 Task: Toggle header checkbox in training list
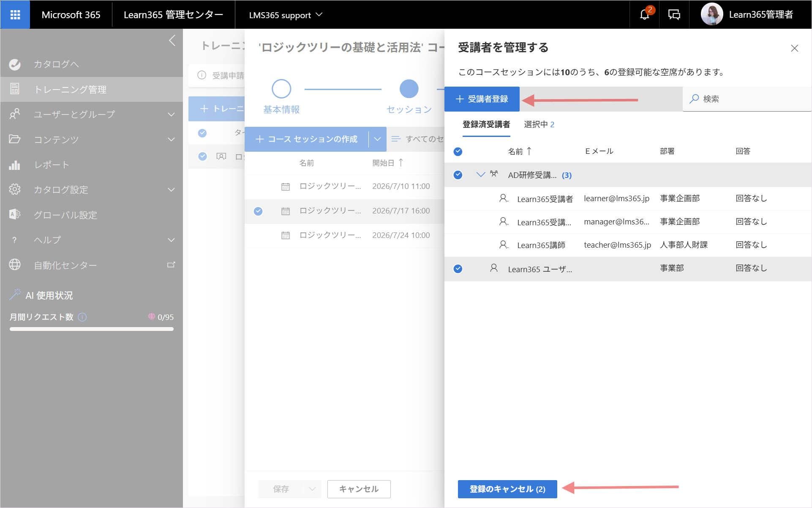202,133
